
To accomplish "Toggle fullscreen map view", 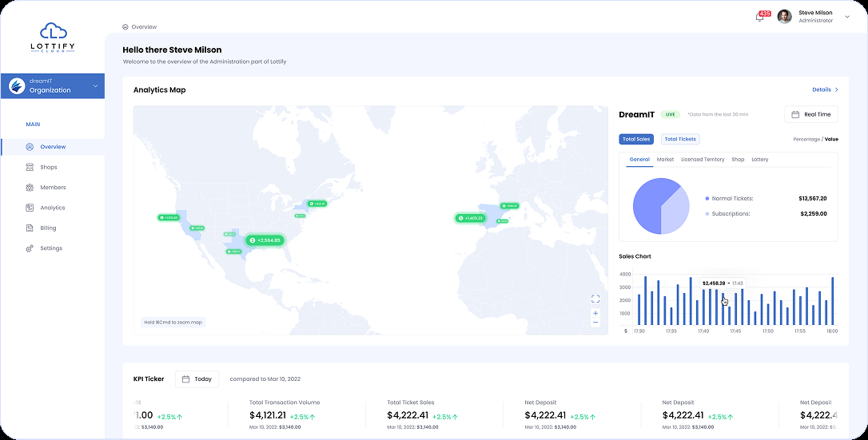I will [x=595, y=299].
